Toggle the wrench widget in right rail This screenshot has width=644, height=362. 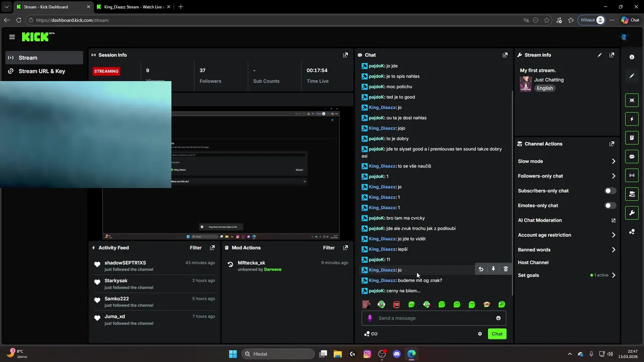[632, 213]
